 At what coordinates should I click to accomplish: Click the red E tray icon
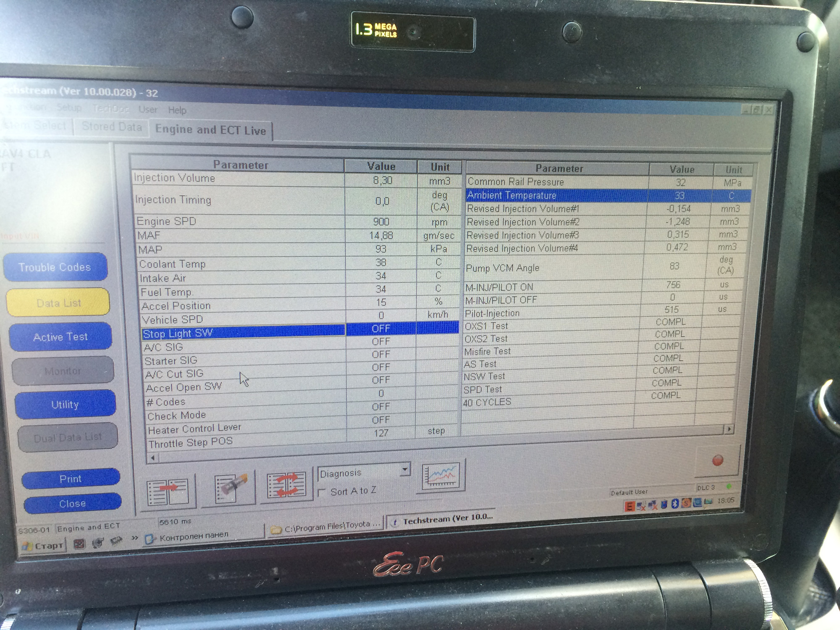pyautogui.click(x=629, y=507)
